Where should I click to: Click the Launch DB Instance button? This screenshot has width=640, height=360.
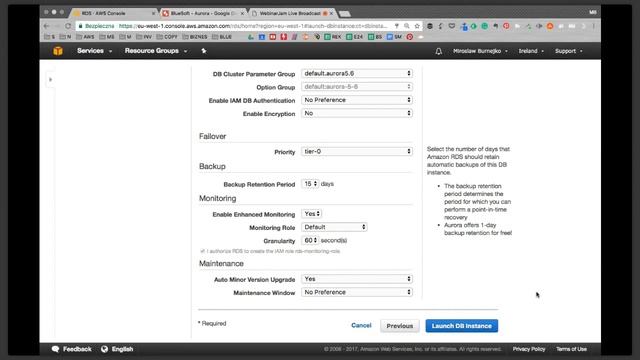tap(462, 326)
